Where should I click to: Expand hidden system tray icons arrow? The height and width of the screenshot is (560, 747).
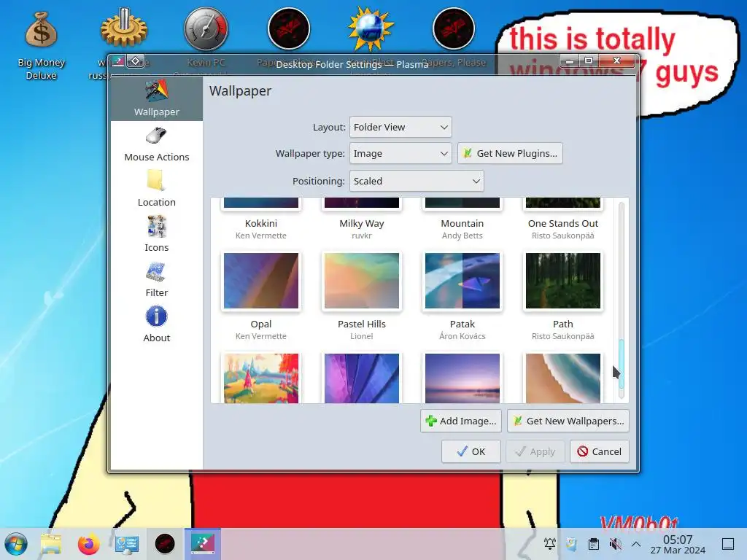point(636,544)
